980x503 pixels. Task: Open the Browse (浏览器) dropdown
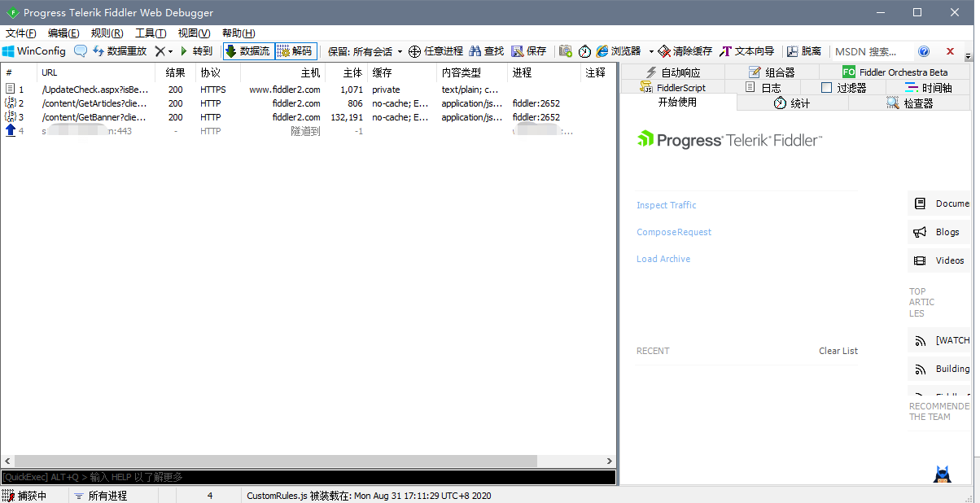[x=625, y=51]
